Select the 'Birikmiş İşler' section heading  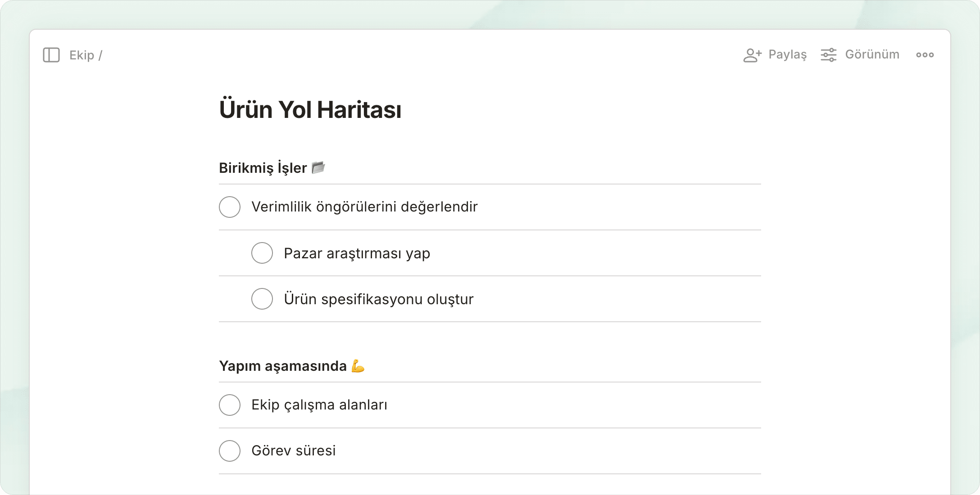[x=263, y=168]
